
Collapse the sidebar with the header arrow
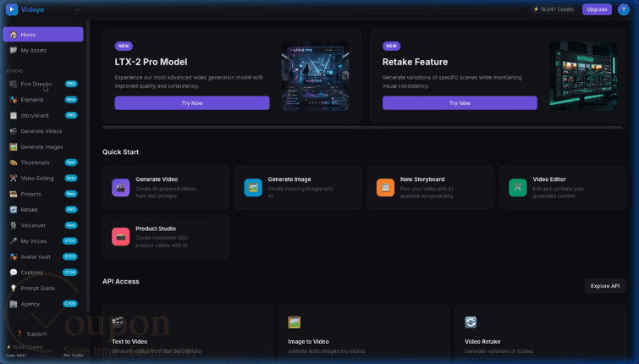click(x=78, y=9)
